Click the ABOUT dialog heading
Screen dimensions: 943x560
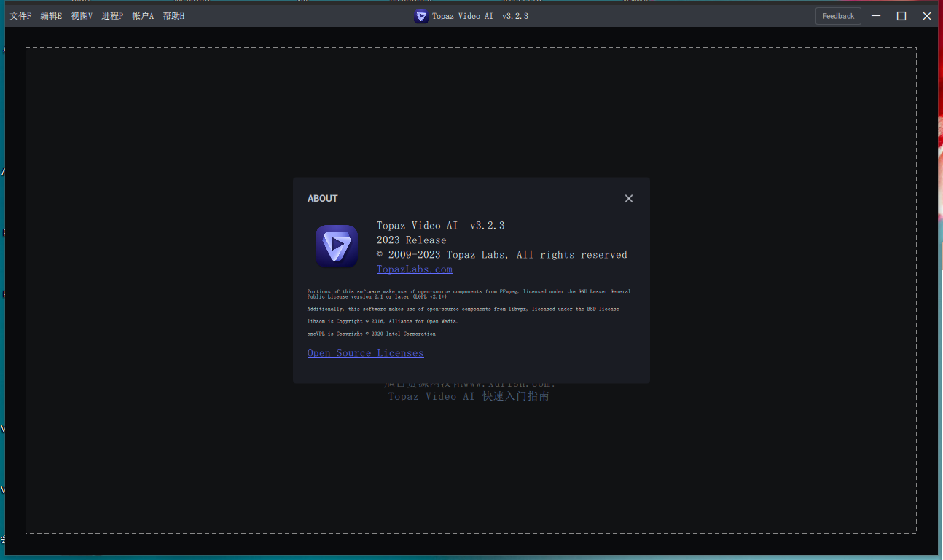tap(323, 198)
